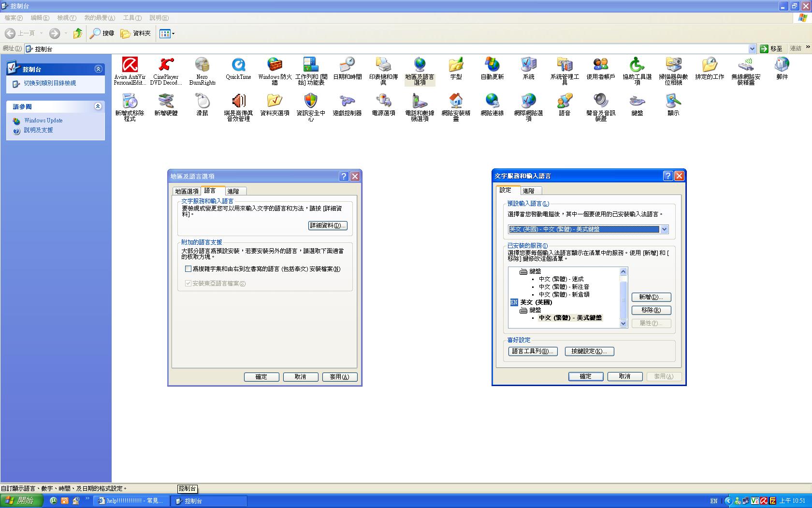The image size is (812, 508).
Task: Switch to the 進階 tab in text services
Action: click(x=529, y=190)
